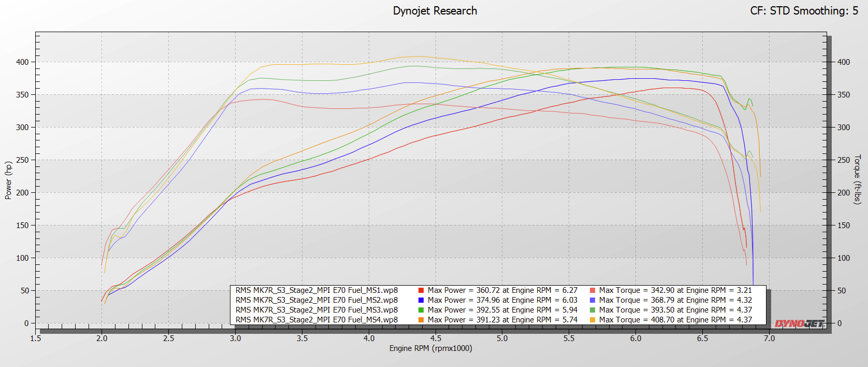Click the Max Power = 374.96 at 6.03 text
This screenshot has height=367, width=868.
(x=502, y=300)
